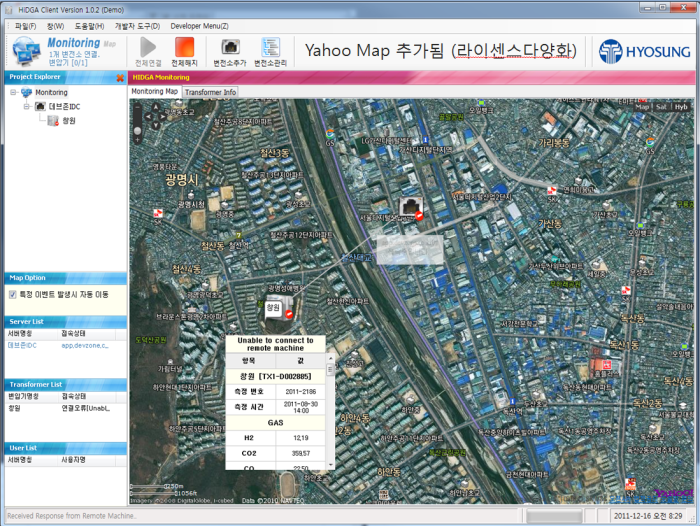700x526 pixels.
Task: Click the GAS section header in popup
Action: (275, 422)
